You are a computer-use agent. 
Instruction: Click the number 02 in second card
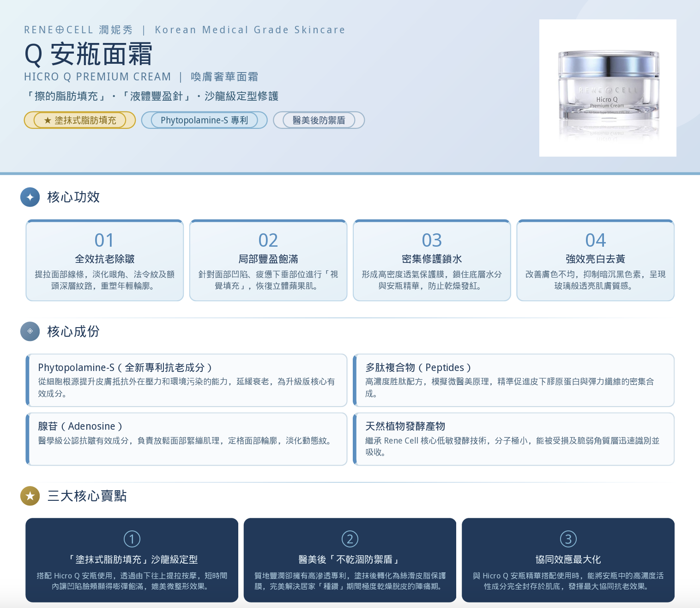click(268, 240)
